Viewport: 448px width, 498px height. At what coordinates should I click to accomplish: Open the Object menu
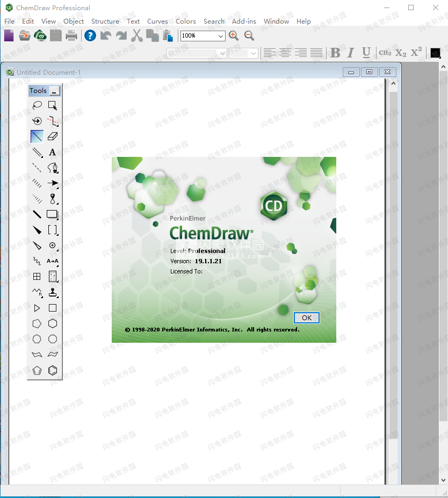click(x=74, y=21)
